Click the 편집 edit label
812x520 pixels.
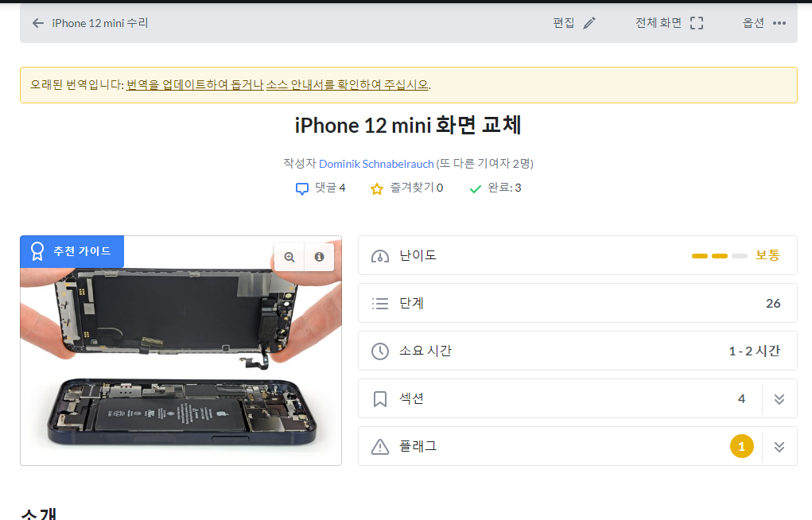click(563, 23)
